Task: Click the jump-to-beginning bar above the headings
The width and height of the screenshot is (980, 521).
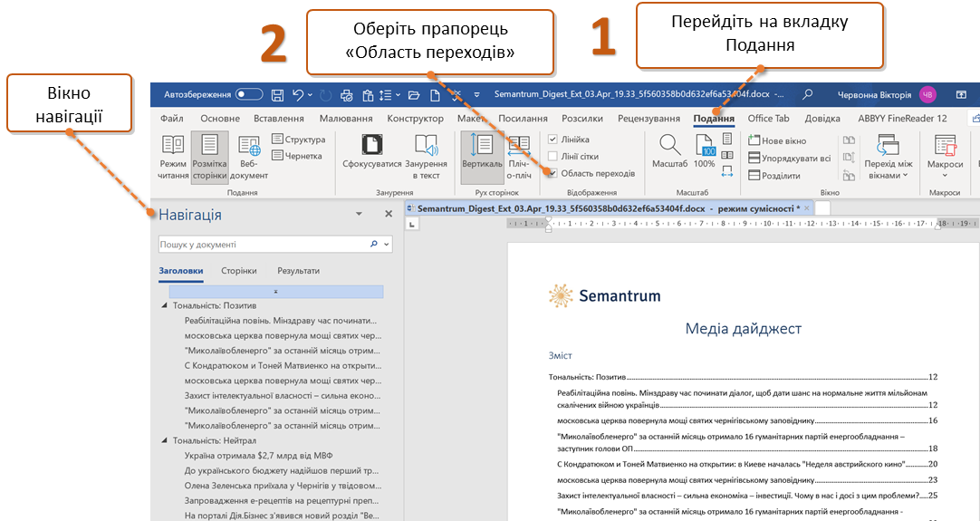Action: [275, 292]
